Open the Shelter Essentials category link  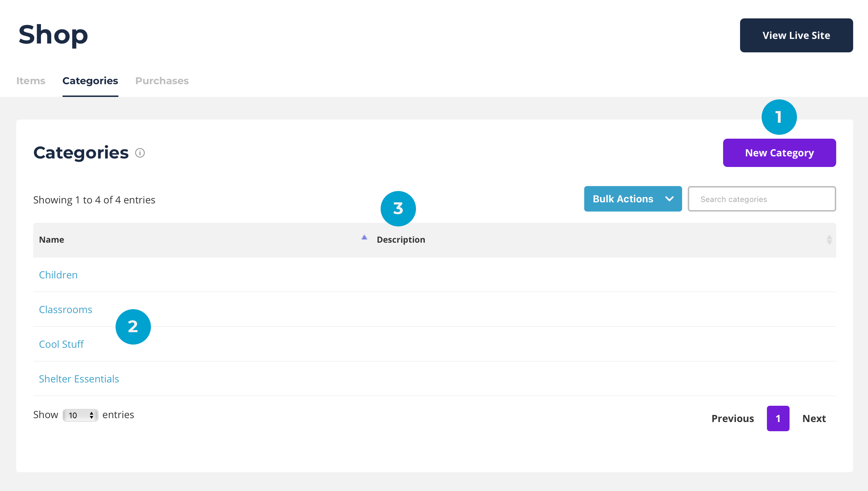tap(79, 379)
